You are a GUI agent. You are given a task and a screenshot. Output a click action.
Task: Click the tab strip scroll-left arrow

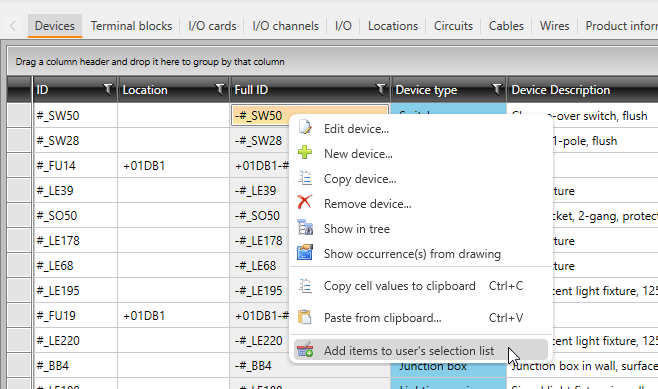pos(13,26)
